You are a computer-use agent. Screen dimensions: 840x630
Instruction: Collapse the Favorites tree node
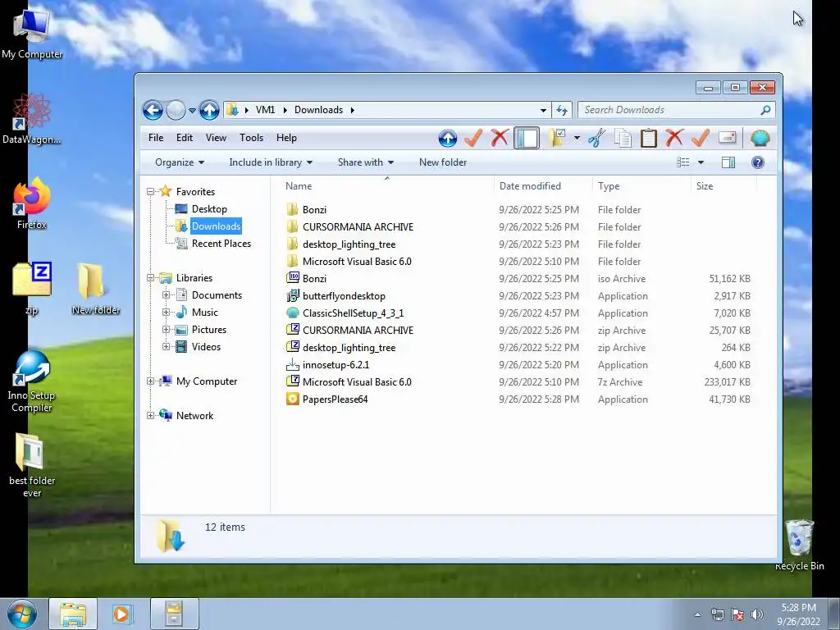(151, 192)
